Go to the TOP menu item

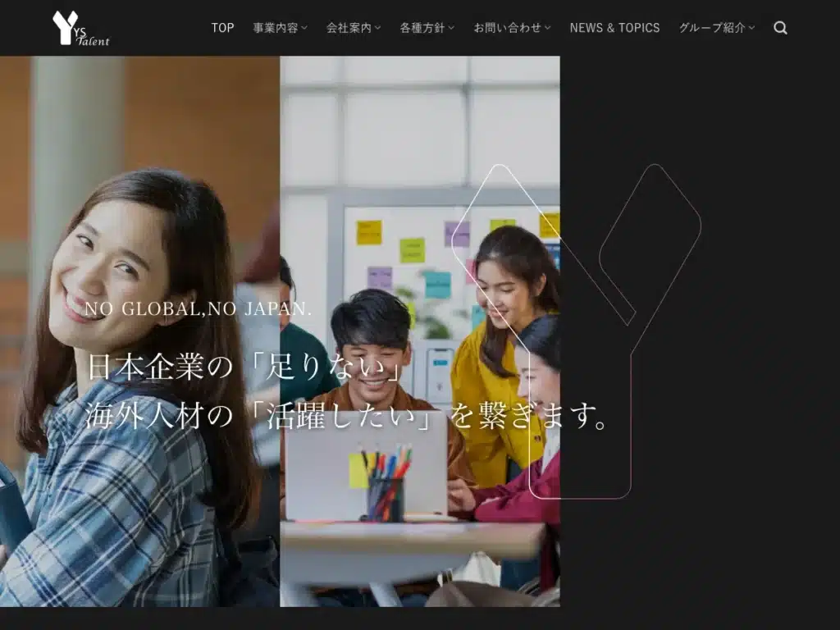coord(222,28)
